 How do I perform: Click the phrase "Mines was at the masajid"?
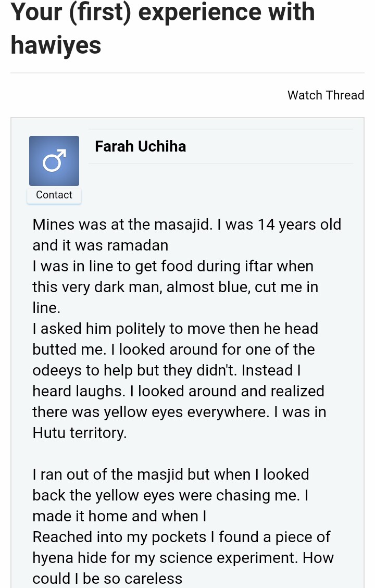click(122, 224)
